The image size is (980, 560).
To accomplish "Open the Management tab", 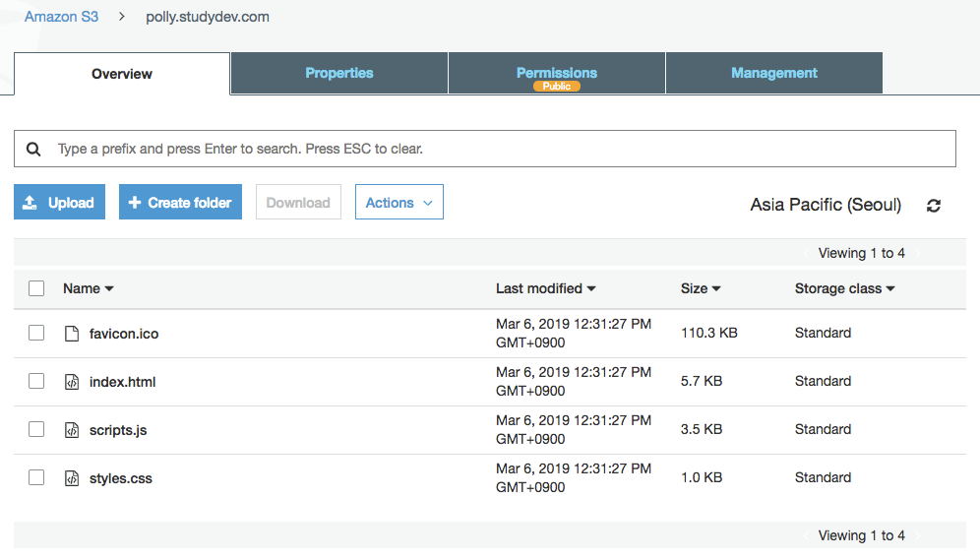I will tap(774, 73).
